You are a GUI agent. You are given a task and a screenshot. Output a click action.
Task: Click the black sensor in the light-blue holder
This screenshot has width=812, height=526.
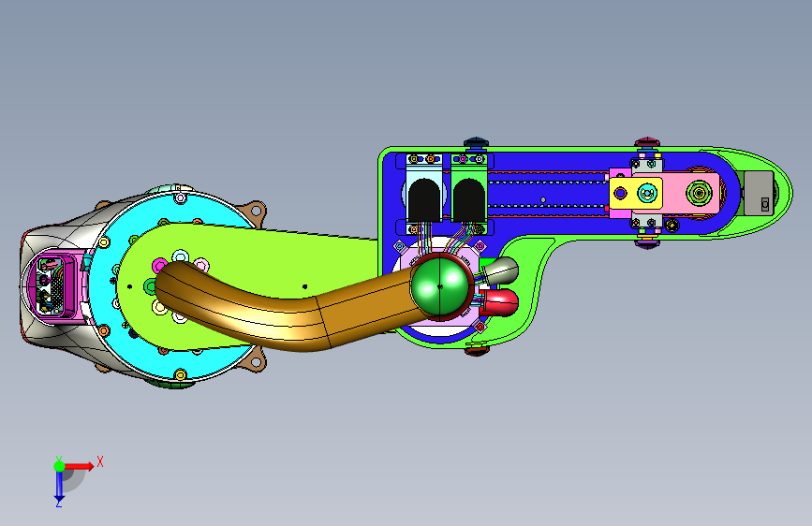(x=424, y=200)
